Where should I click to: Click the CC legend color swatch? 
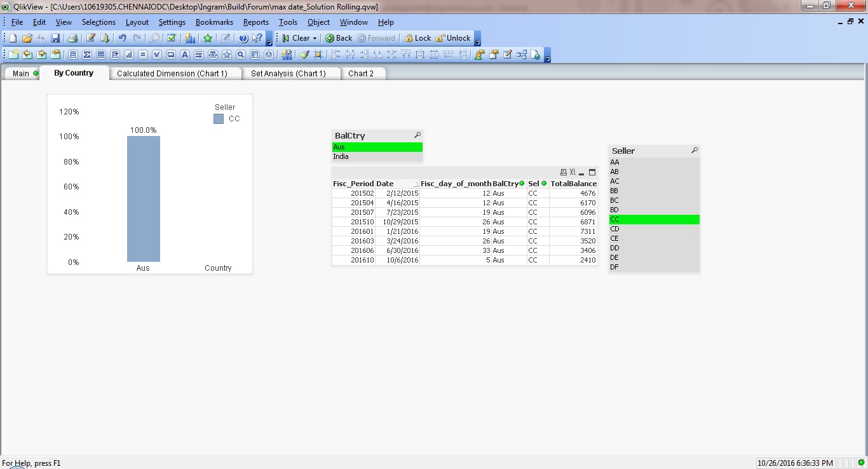coord(219,119)
